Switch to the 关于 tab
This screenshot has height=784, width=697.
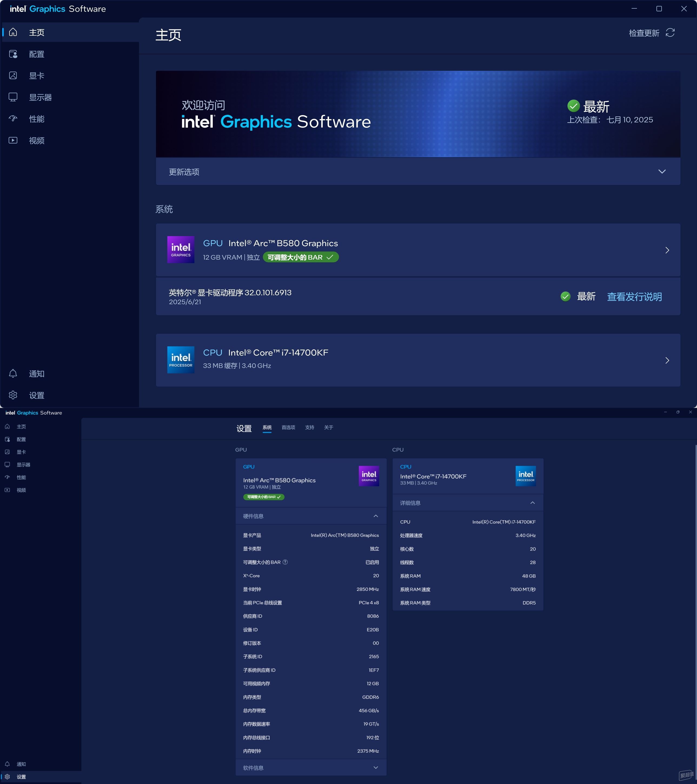tap(328, 427)
